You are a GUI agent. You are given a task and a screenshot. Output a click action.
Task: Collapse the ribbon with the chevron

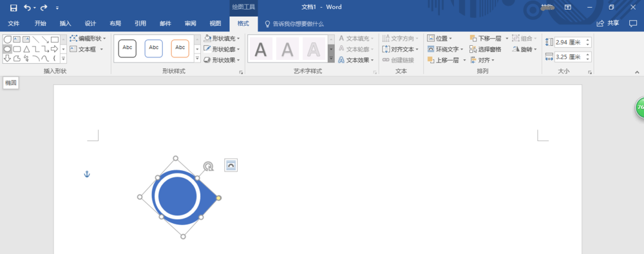[637, 72]
